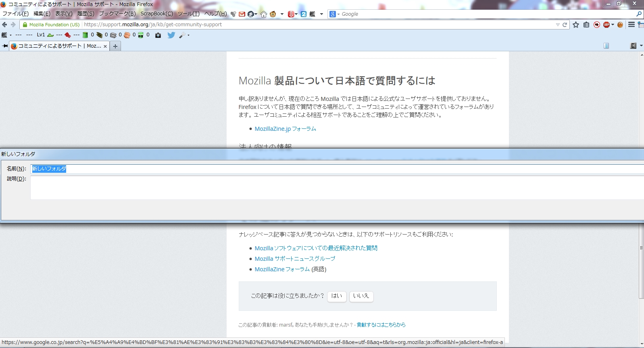Image resolution: width=644 pixels, height=348 pixels.
Task: Click the 説明(D) description text area
Action: coord(323,187)
